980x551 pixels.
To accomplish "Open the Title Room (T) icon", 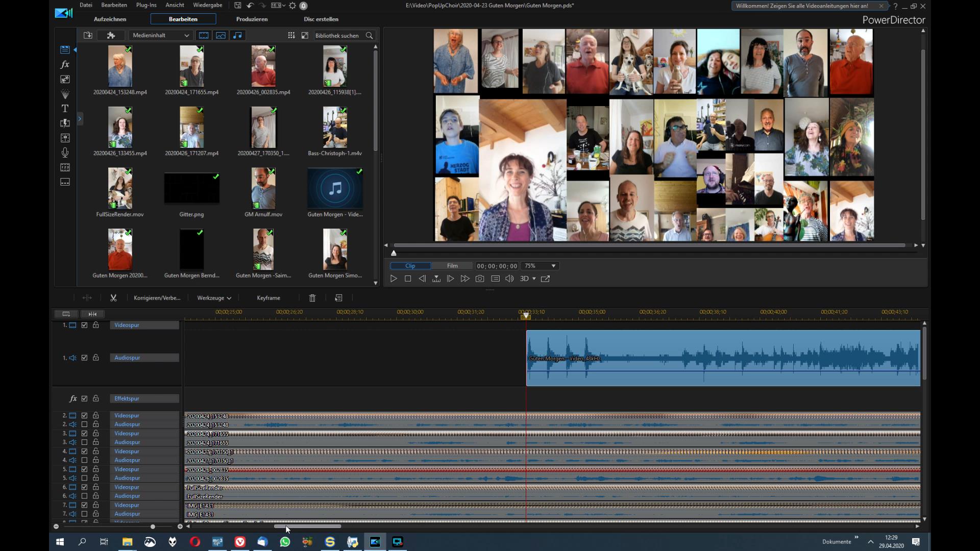I will click(x=65, y=108).
